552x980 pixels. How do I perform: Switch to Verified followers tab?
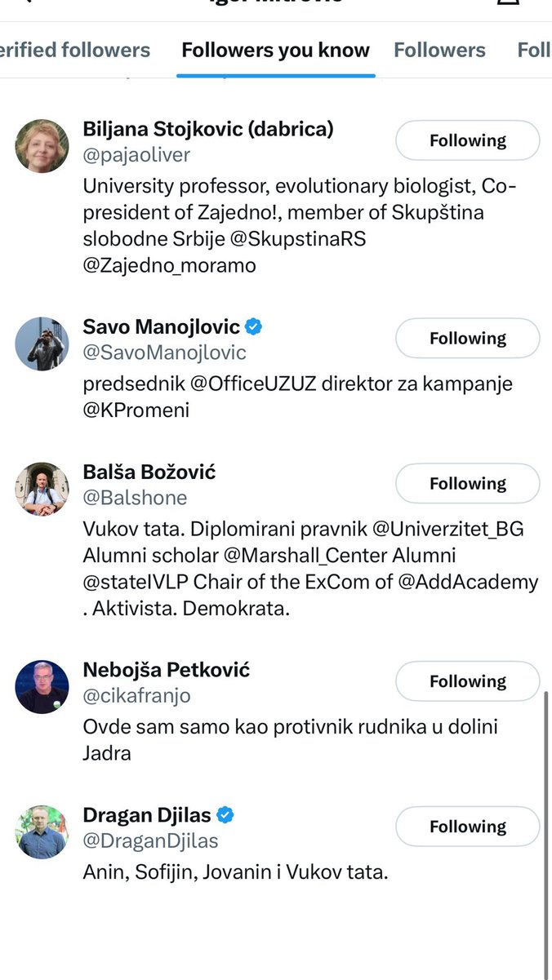(75, 51)
